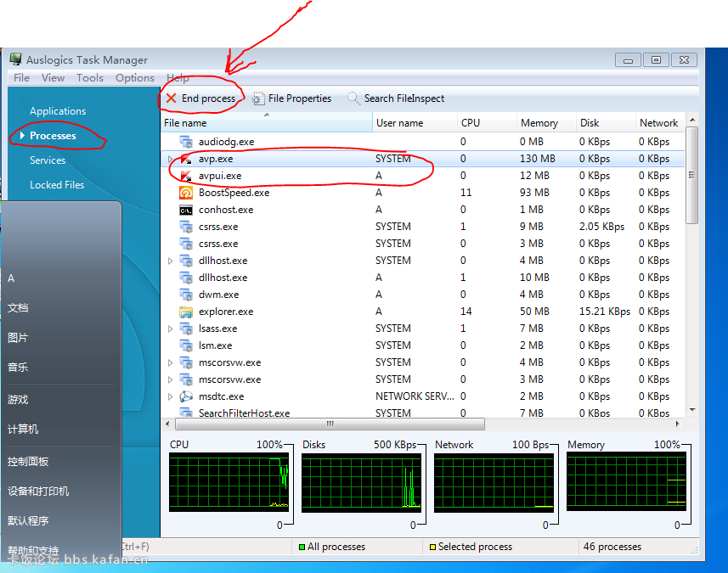Click the conhost.exe console icon
728x573 pixels.
(x=186, y=210)
